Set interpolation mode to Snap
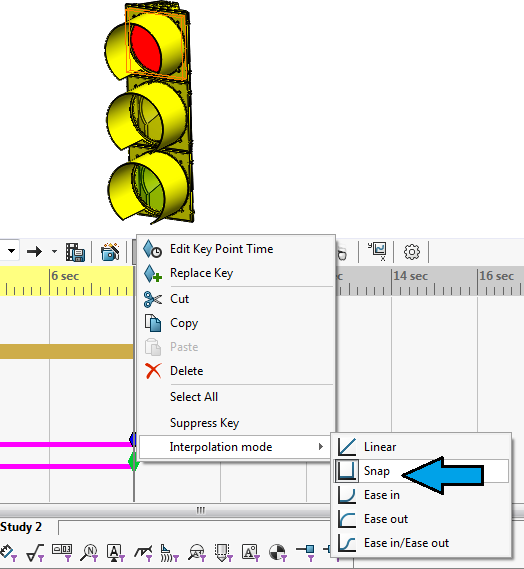Image resolution: width=524 pixels, height=569 pixels. (x=421, y=471)
